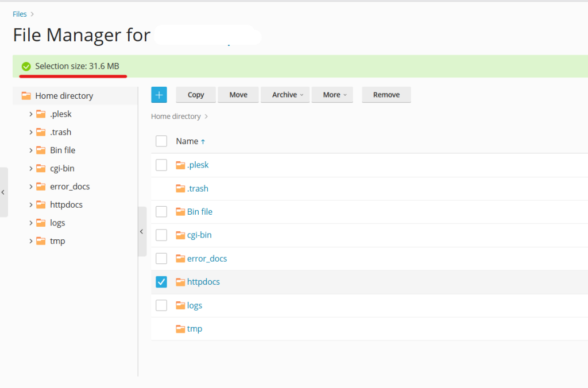Open the .trash folder link
The image size is (588, 388).
[x=198, y=189]
